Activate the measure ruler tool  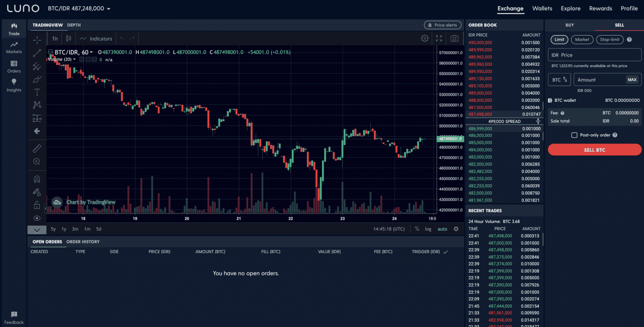37,148
